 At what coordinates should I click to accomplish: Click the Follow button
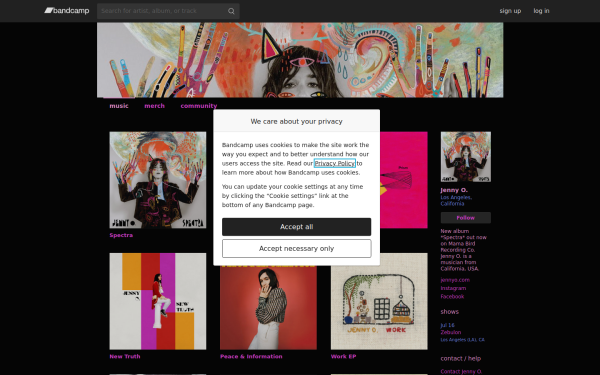[466, 218]
